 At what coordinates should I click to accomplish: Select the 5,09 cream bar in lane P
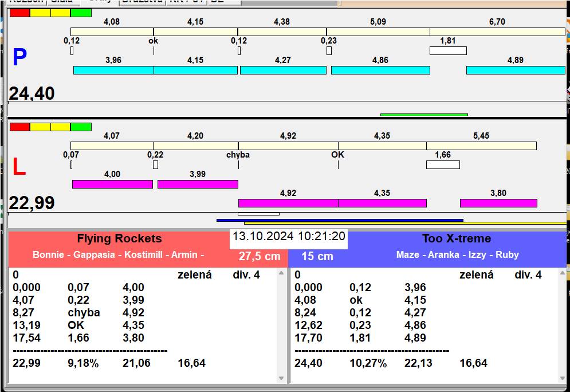click(378, 32)
